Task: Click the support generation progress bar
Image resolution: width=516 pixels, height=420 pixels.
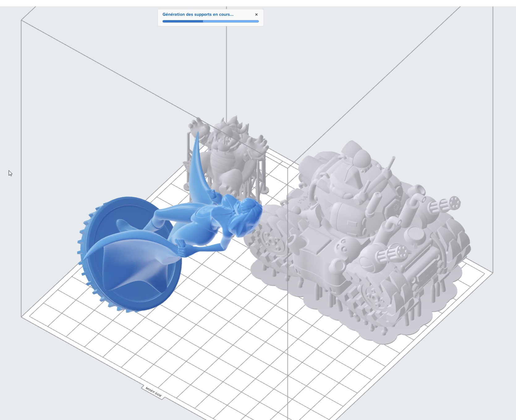Action: tap(210, 21)
